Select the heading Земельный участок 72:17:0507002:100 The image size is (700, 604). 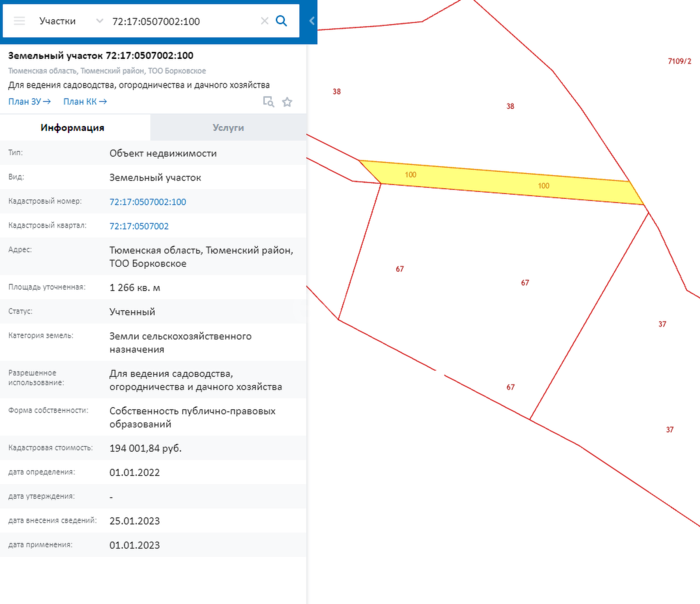[x=101, y=56]
